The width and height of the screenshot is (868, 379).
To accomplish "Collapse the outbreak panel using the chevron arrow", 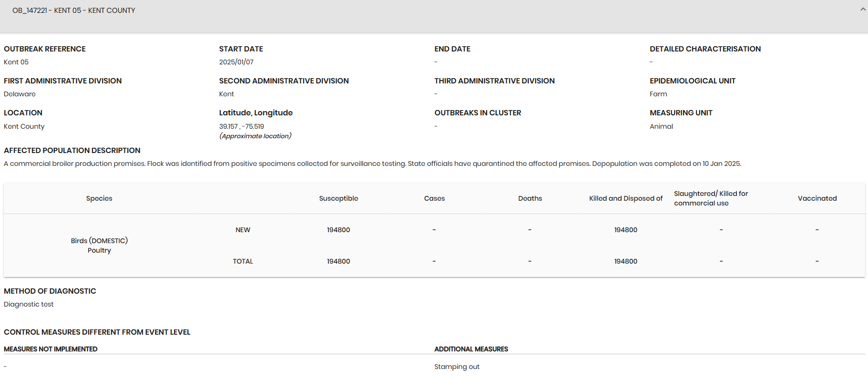I will point(863,10).
